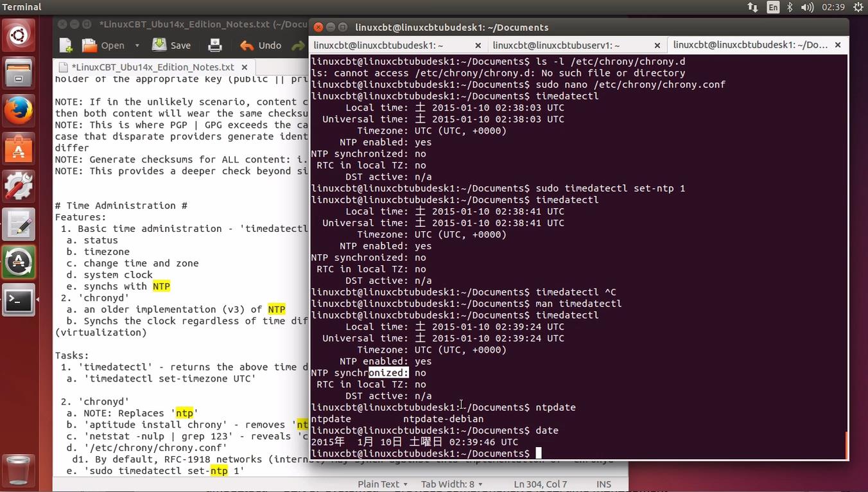This screenshot has width=868, height=492.
Task: Click highlighted NTP after 'synchs with'
Action: coord(161,286)
